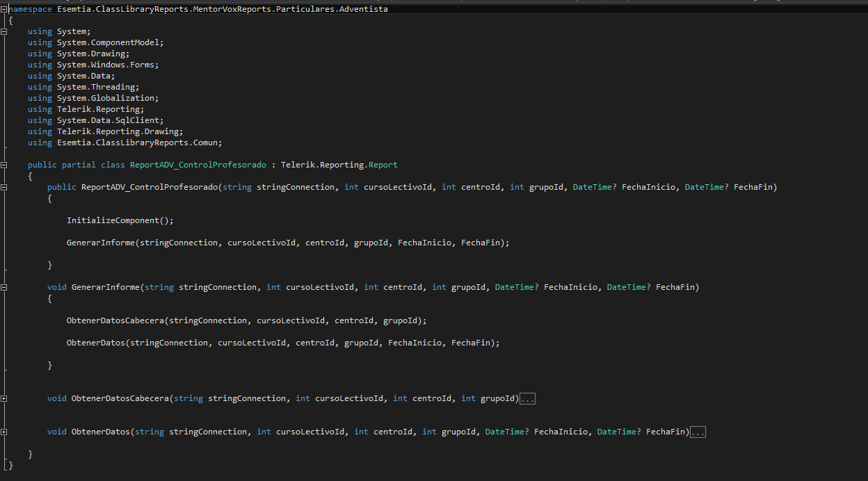The height and width of the screenshot is (481, 868).
Task: Click the 'partial' keyword in class declaration
Action: (x=79, y=165)
